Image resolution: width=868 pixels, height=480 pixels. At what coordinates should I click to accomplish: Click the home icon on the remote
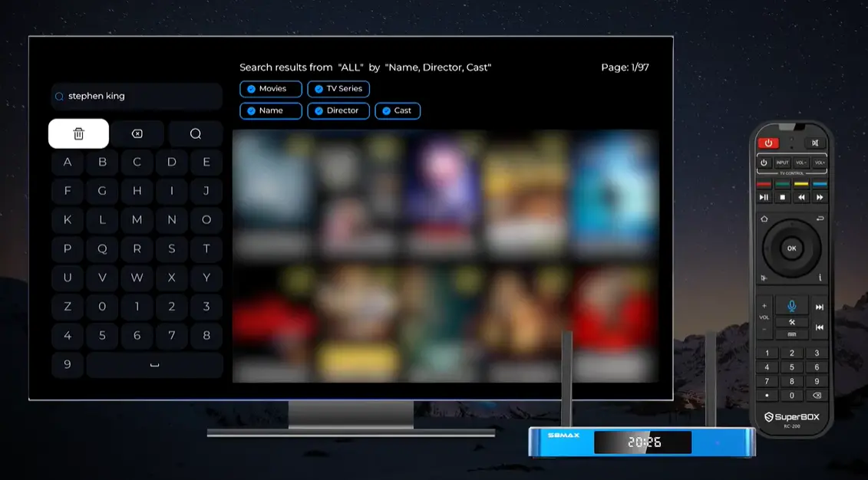(x=764, y=219)
